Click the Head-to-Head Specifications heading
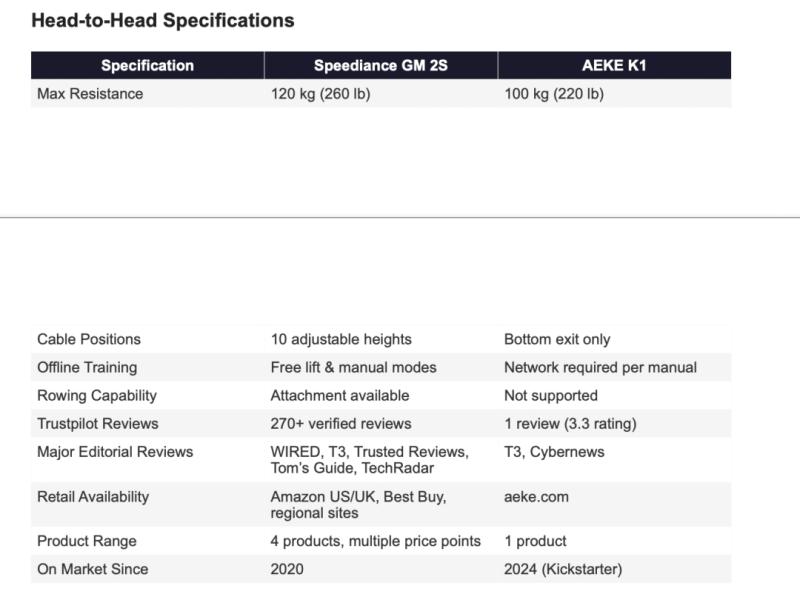 [163, 20]
